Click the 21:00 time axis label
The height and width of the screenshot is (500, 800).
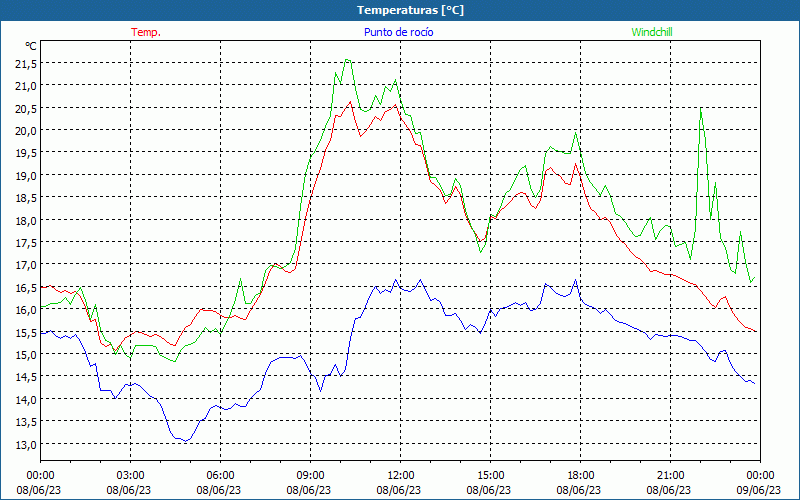click(670, 476)
